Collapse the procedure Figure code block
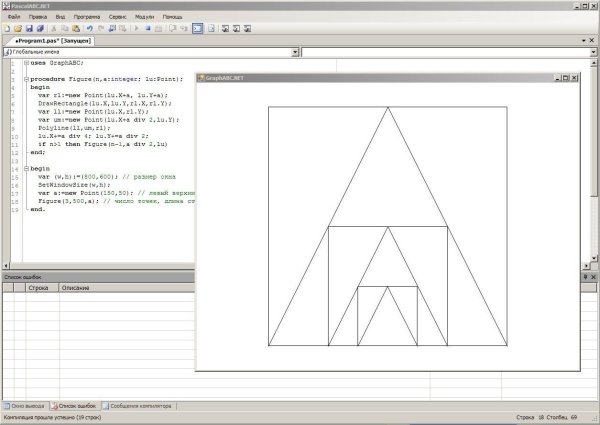The height and width of the screenshot is (425, 600). 25,78
